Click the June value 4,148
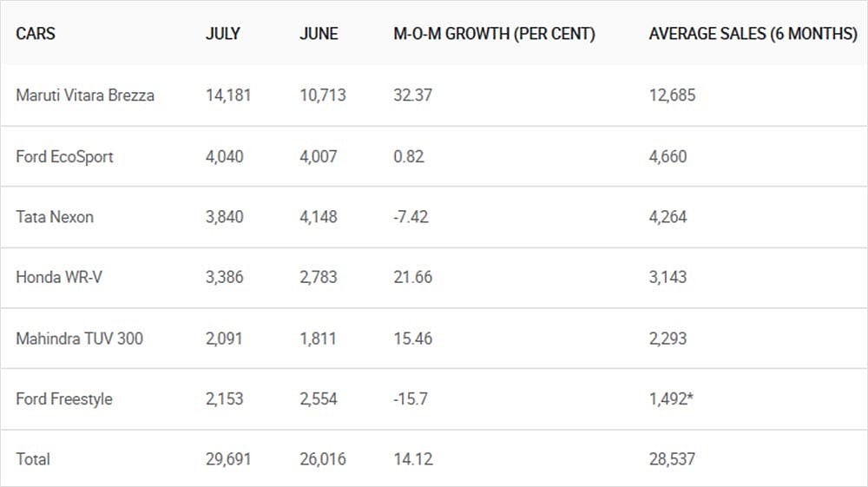 click(319, 217)
